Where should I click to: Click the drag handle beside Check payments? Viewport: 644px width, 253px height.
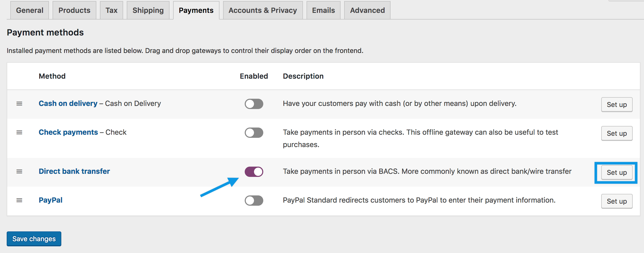[19, 132]
